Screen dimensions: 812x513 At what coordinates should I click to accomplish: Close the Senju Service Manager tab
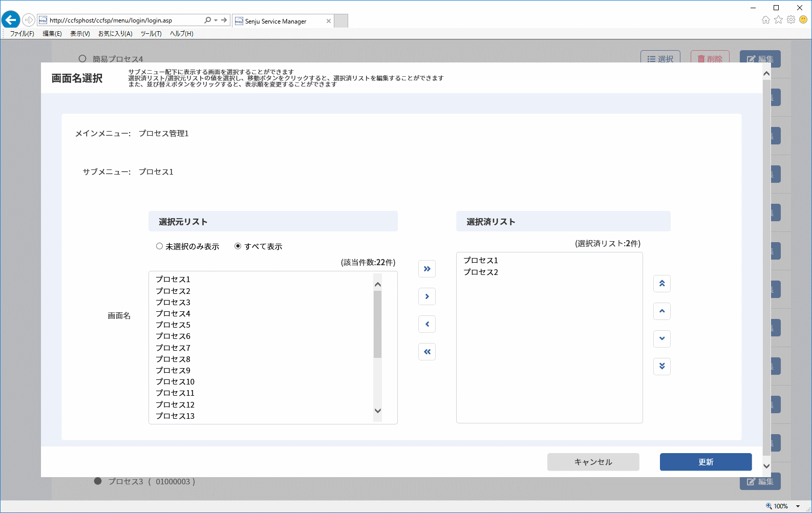click(329, 21)
